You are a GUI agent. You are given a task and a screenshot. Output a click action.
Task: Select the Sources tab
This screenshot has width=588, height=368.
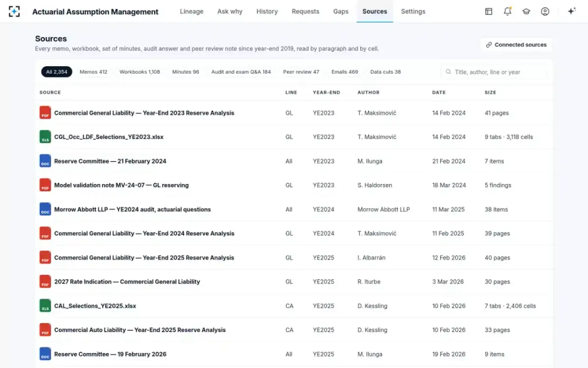(375, 11)
